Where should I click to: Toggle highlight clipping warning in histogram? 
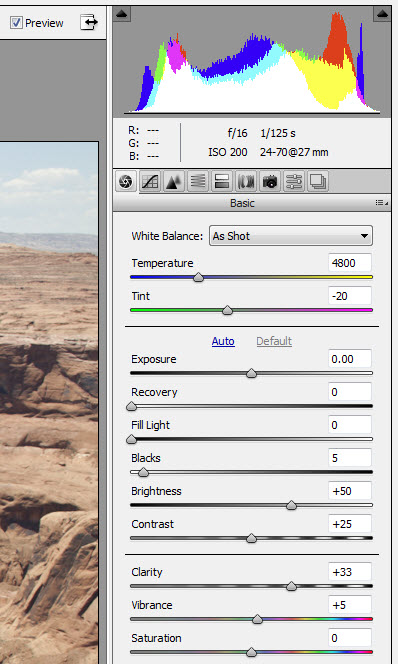382,14
